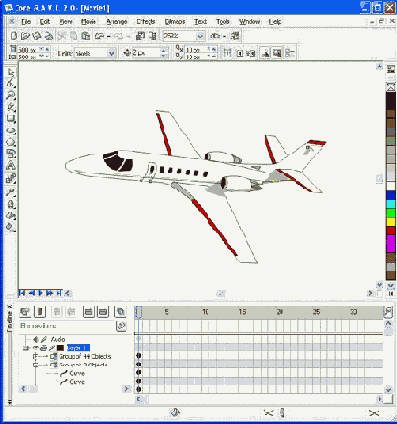Click the Layer 1 black color swatch
The height and width of the screenshot is (424, 397).
tap(60, 348)
